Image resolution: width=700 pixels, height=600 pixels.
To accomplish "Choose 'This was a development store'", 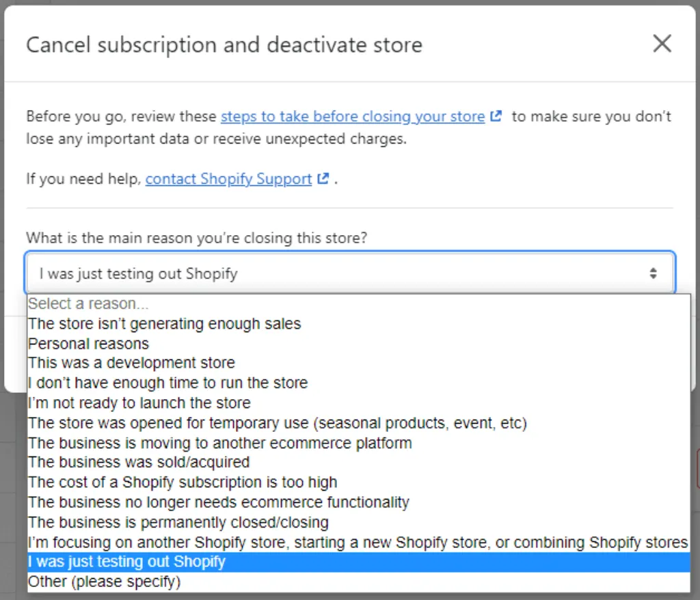I will [x=358, y=363].
